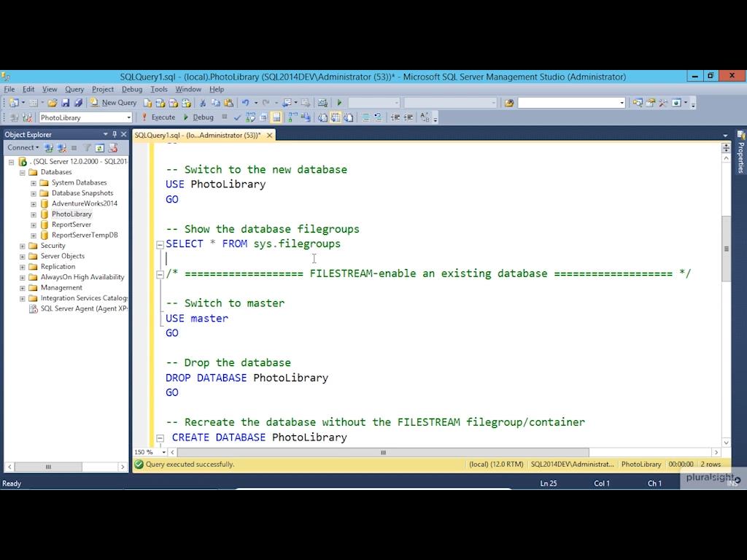Click the Cut scissors icon

tap(203, 103)
